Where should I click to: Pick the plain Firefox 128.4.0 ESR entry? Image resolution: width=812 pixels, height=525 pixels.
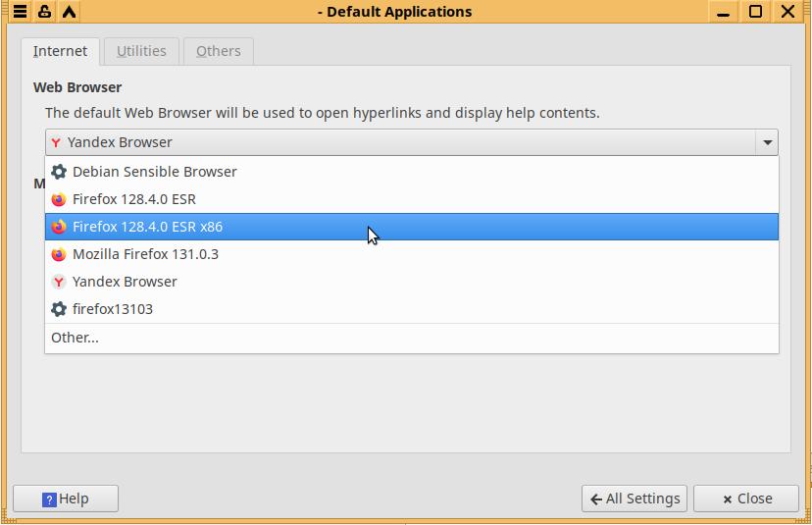(133, 199)
